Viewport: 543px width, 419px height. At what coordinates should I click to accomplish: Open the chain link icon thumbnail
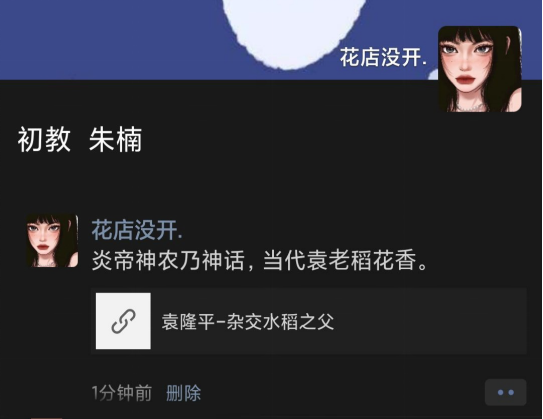(123, 321)
